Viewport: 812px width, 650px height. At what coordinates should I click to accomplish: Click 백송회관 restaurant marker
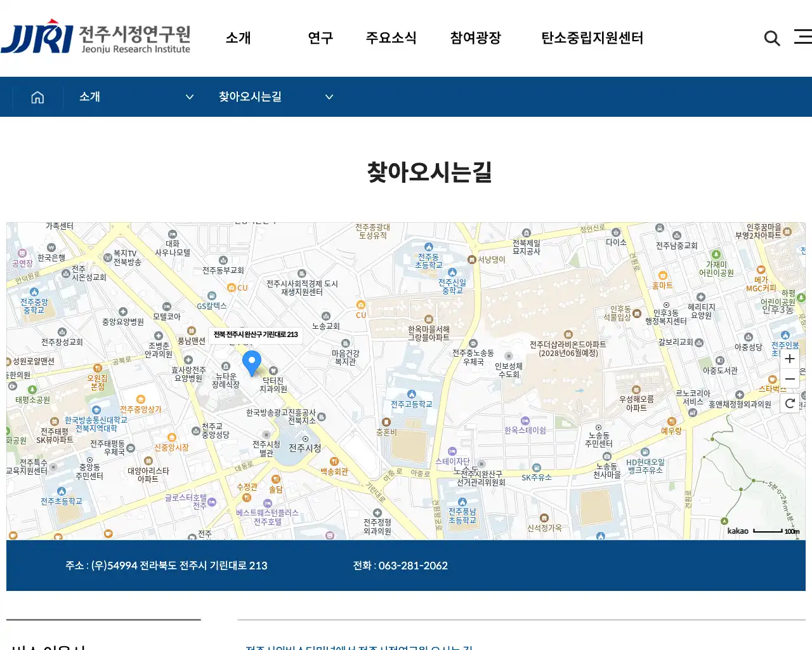click(334, 462)
